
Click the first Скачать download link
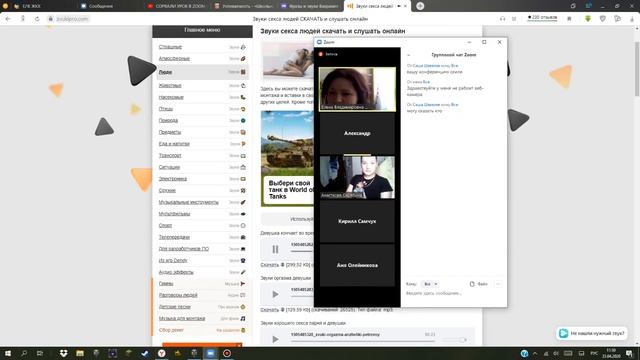[269, 265]
